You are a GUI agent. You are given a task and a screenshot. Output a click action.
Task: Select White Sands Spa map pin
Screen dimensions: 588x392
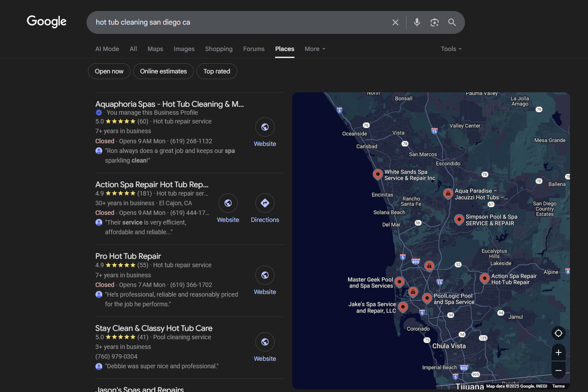click(x=377, y=174)
